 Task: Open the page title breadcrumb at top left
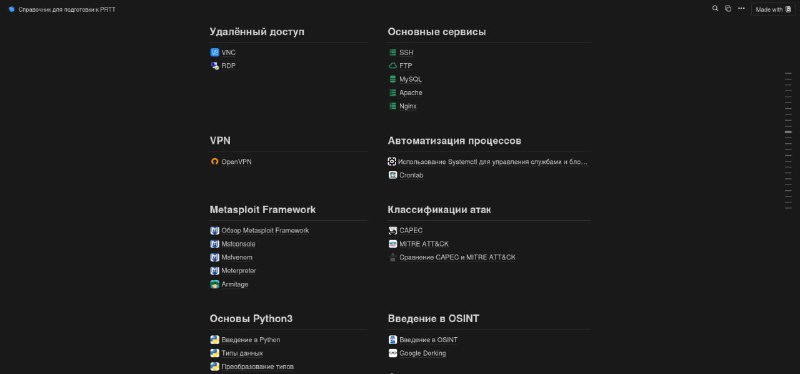pyautogui.click(x=62, y=9)
